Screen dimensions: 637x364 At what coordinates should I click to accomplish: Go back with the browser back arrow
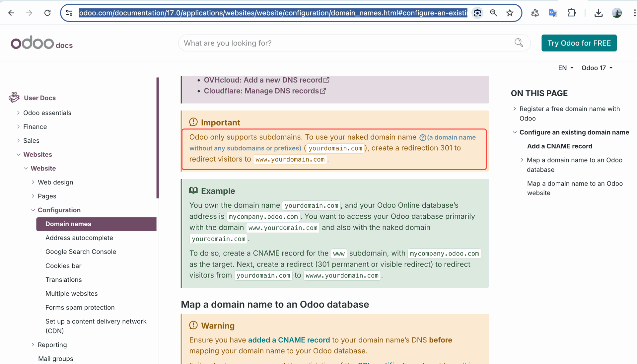pyautogui.click(x=11, y=13)
